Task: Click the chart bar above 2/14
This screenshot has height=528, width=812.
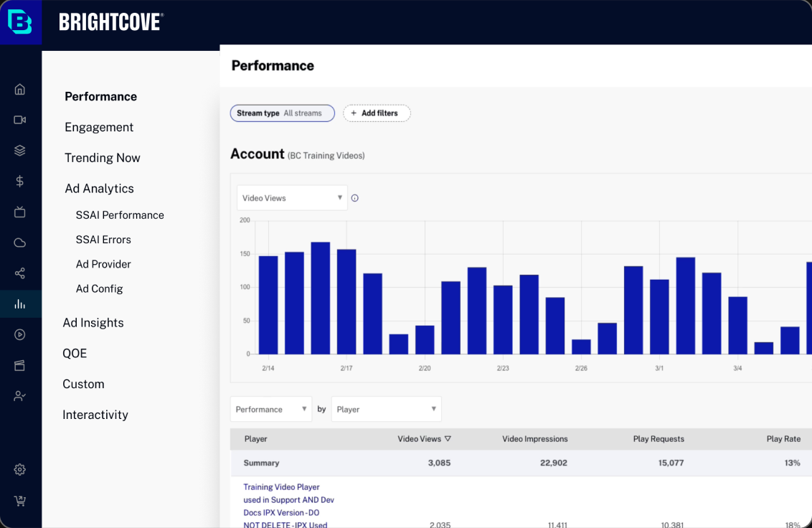Action: 268,305
